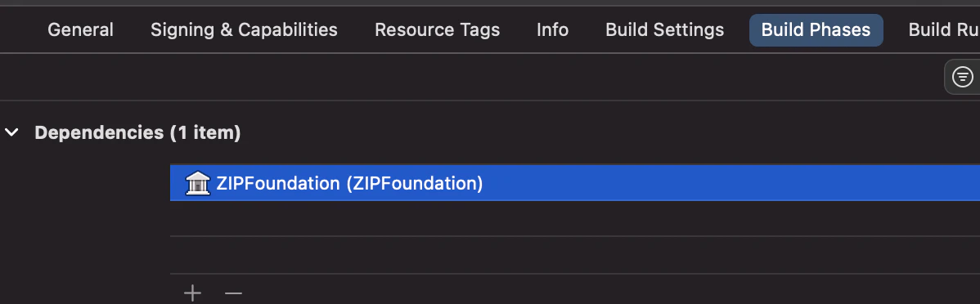The width and height of the screenshot is (980, 304).
Task: Collapse the Dependencies section chevron
Action: 12,132
